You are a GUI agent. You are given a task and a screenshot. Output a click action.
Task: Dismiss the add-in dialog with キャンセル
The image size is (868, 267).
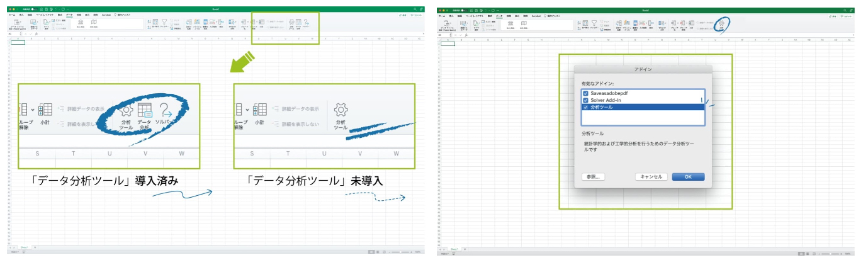(x=651, y=177)
